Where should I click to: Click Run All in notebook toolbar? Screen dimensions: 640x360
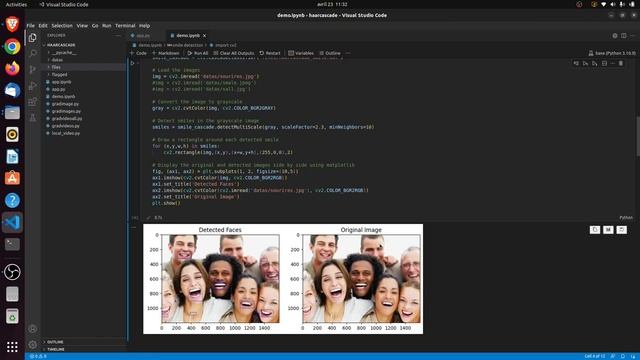point(198,53)
